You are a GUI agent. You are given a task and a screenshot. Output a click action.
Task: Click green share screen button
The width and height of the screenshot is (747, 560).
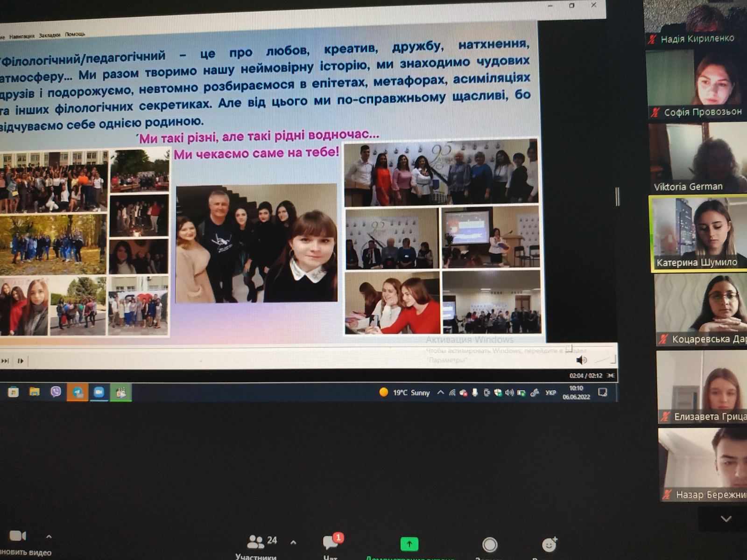(x=409, y=544)
